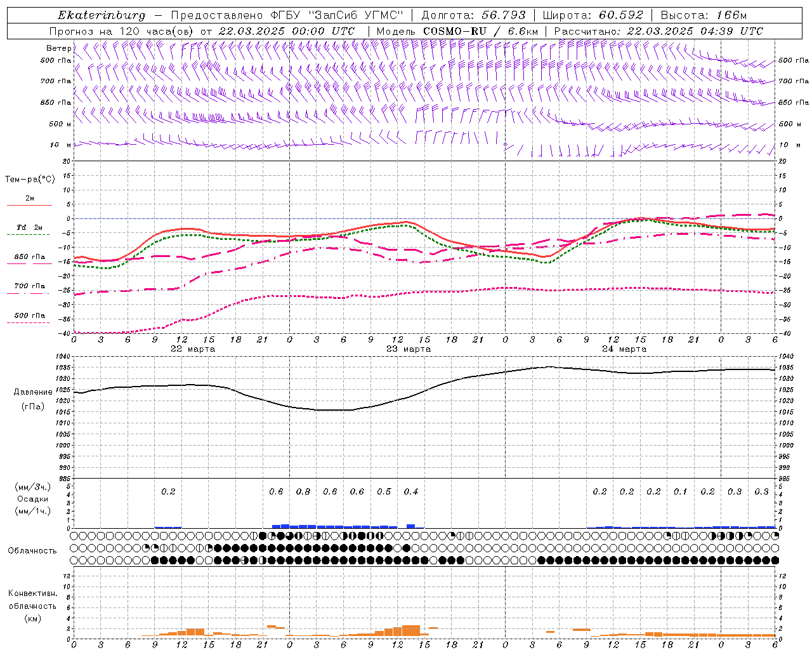Screen dimensions: 812x650
Task: Click the '(мм/3ч.)' precipitation unit label
Action: click(33, 487)
